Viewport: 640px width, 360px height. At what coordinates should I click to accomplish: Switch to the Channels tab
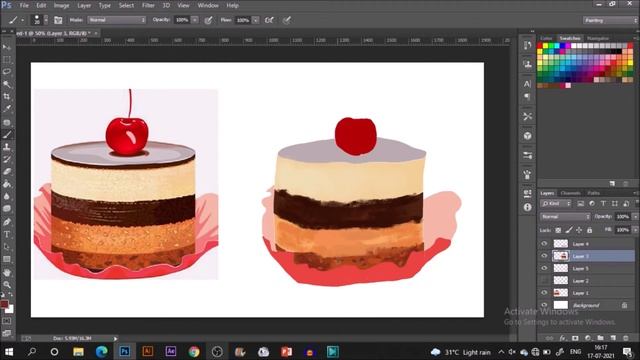coord(570,193)
